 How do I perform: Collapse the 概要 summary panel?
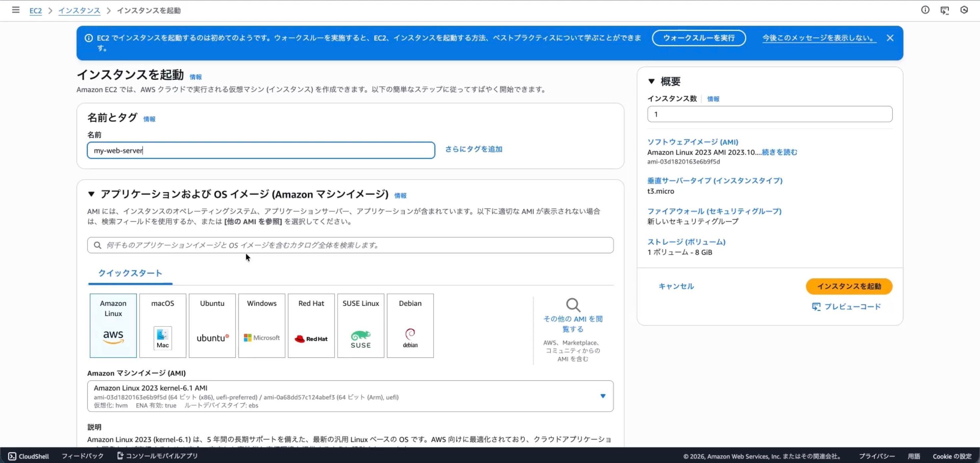[x=651, y=81]
